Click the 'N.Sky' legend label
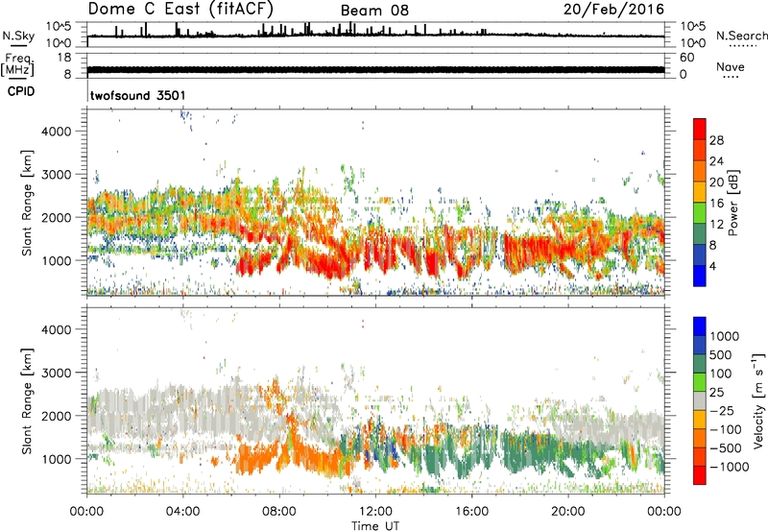The width and height of the screenshot is (768, 532). [18, 36]
